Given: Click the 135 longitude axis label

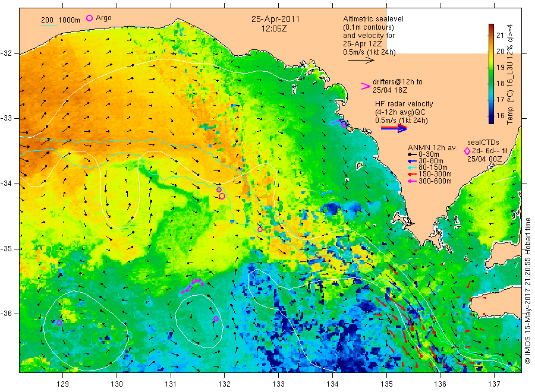Looking at the screenshot, I should [386, 384].
